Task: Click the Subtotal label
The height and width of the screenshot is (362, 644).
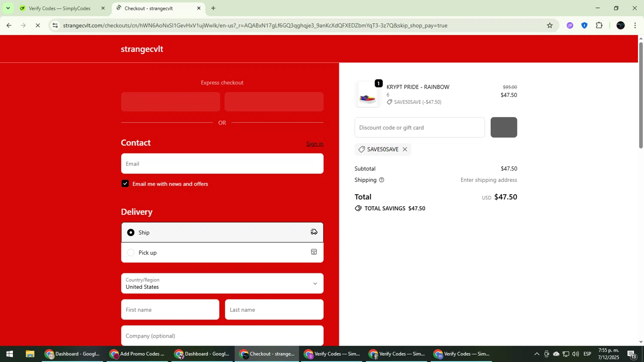Action: (365, 169)
